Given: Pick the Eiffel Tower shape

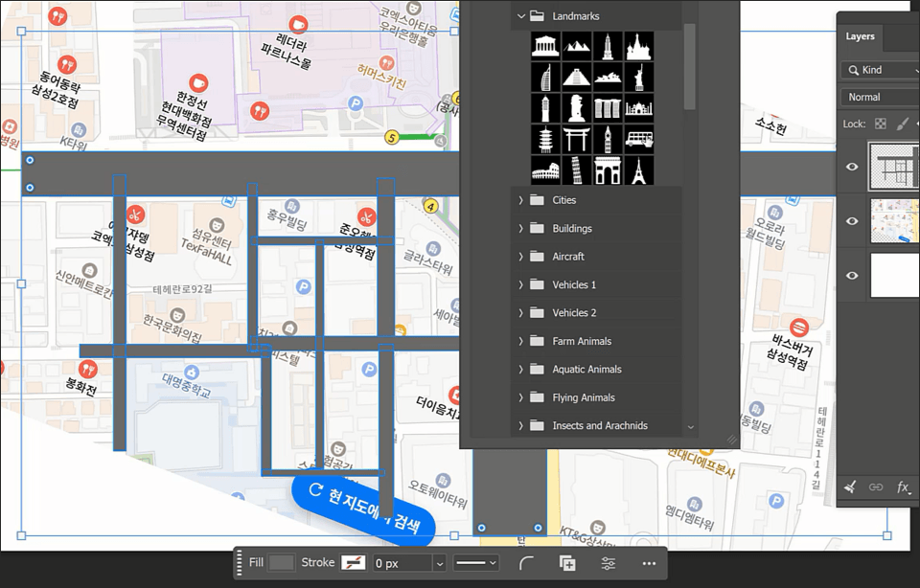Looking at the screenshot, I should pyautogui.click(x=639, y=170).
